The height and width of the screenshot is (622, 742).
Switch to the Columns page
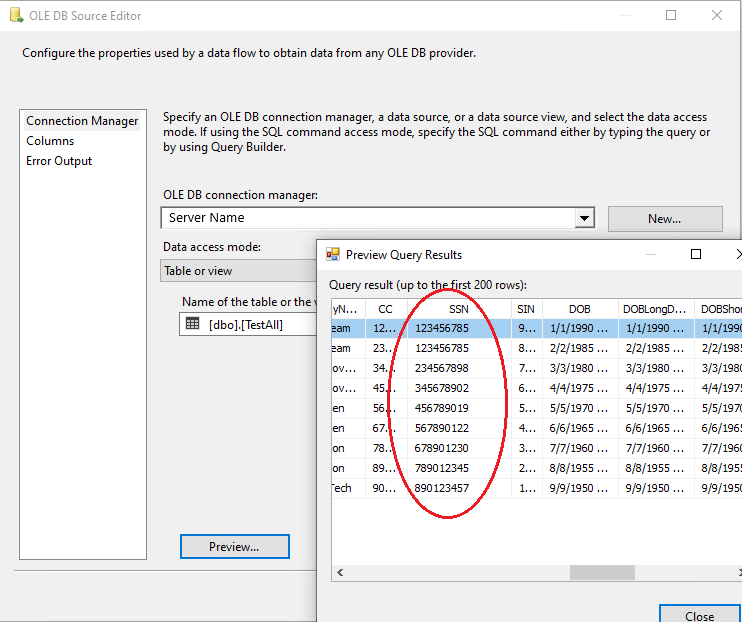pos(50,141)
